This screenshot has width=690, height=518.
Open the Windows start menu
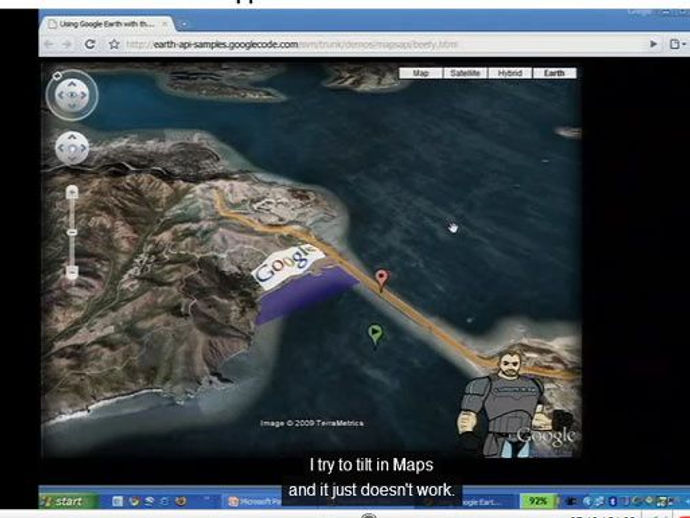click(68, 501)
